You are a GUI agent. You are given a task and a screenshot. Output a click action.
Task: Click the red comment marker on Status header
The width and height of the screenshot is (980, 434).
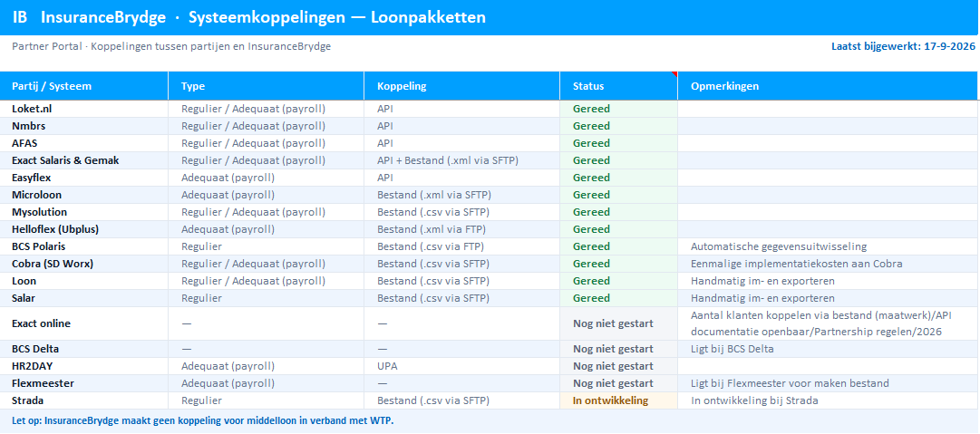pyautogui.click(x=675, y=74)
